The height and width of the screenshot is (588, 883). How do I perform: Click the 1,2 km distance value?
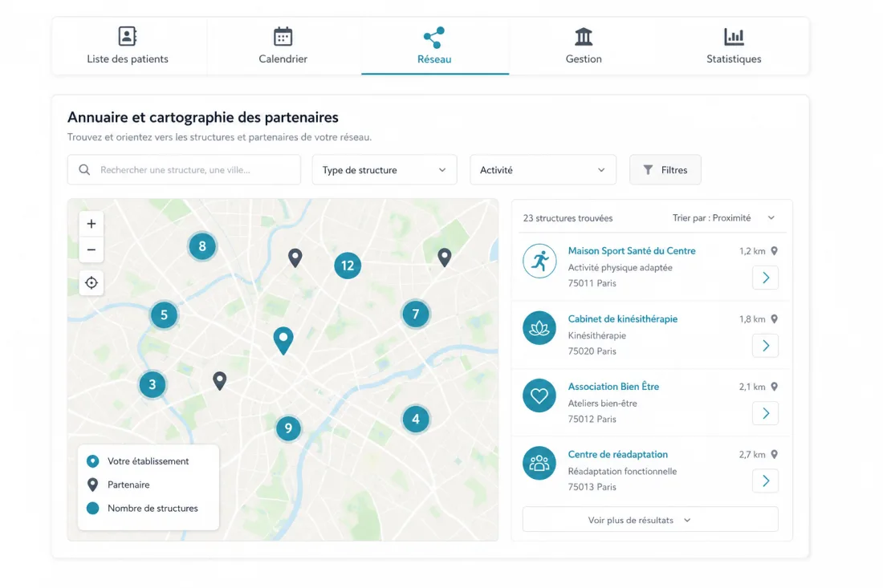pyautogui.click(x=752, y=251)
